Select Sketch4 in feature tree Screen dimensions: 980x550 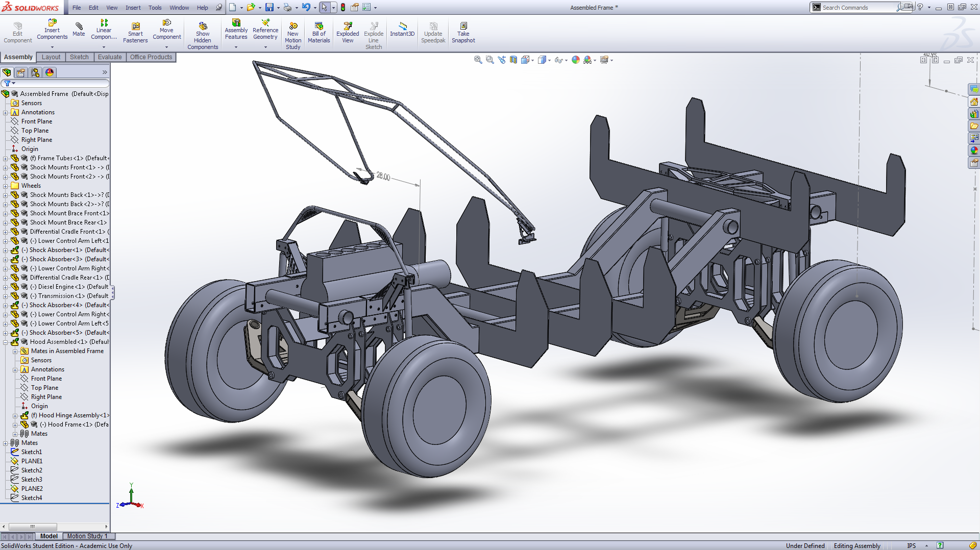(x=32, y=498)
